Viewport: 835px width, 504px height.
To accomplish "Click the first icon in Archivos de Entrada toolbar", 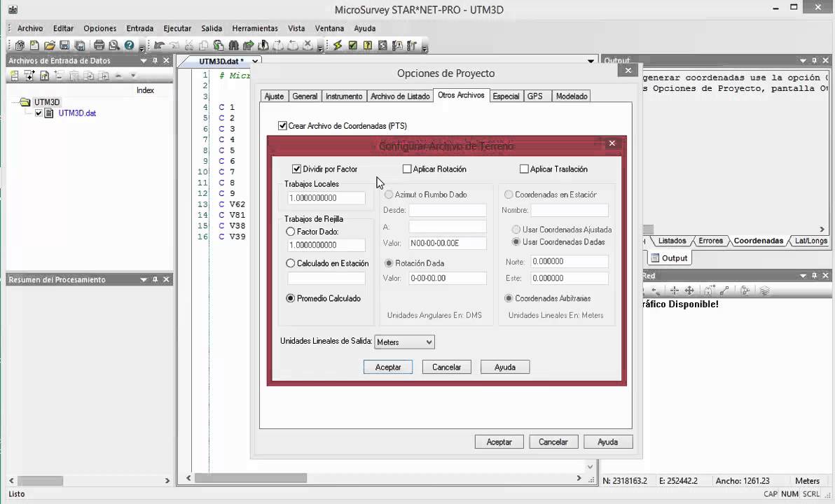I will coord(15,76).
